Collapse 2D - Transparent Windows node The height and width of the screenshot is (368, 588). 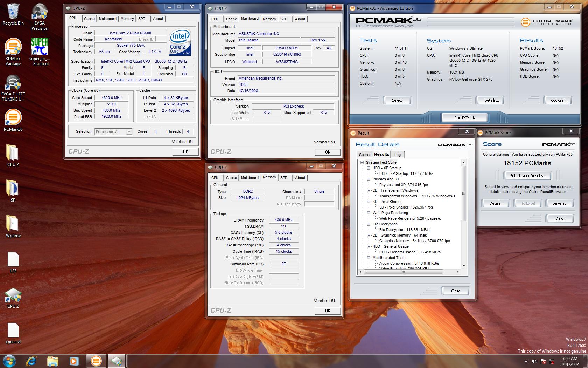(x=369, y=191)
